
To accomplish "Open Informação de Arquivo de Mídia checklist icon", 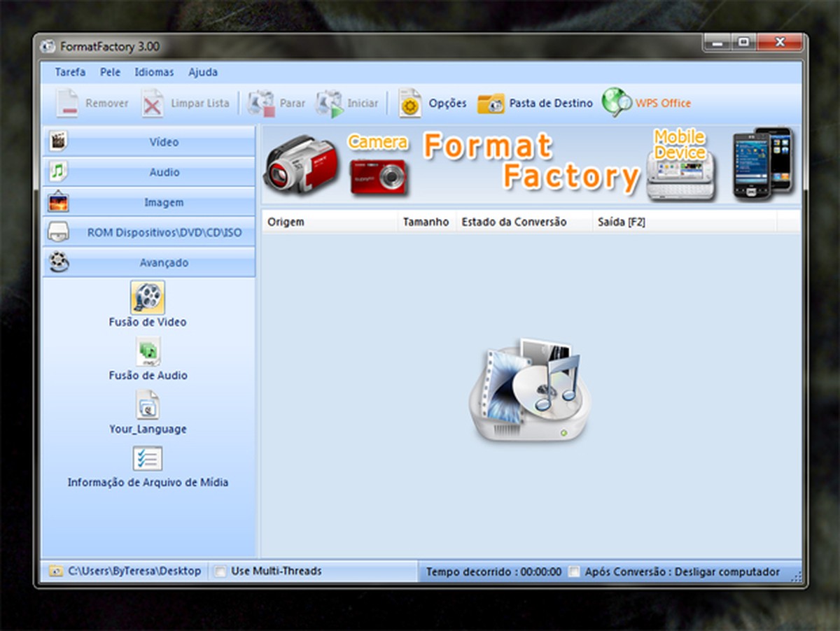I will (148, 459).
